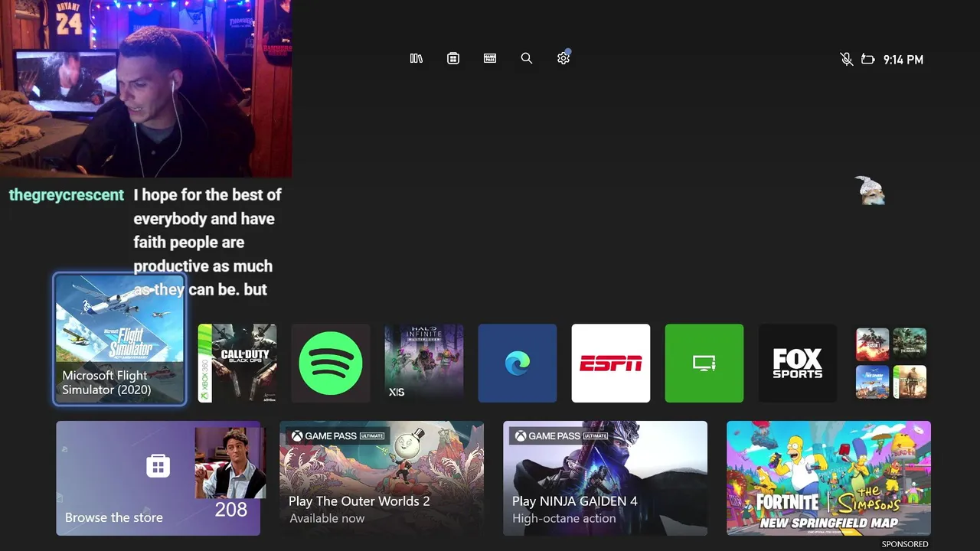Click the small dog avatar sticker
The width and height of the screenshot is (980, 551).
(x=870, y=191)
